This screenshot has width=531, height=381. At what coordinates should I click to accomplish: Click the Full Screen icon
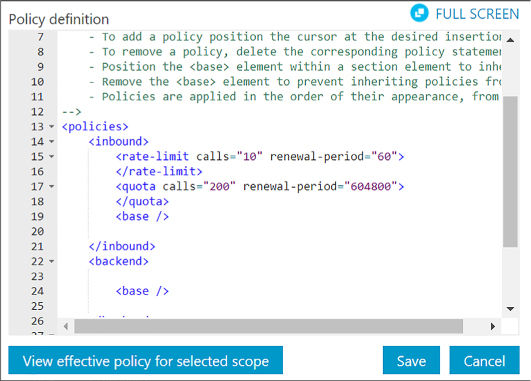[419, 13]
